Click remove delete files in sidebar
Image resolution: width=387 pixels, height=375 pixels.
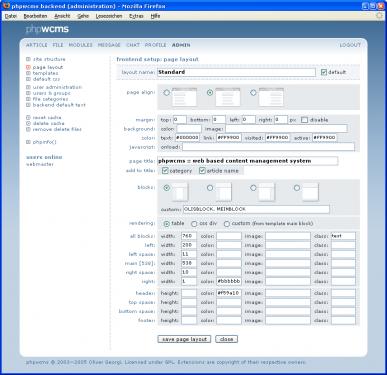coord(57,129)
